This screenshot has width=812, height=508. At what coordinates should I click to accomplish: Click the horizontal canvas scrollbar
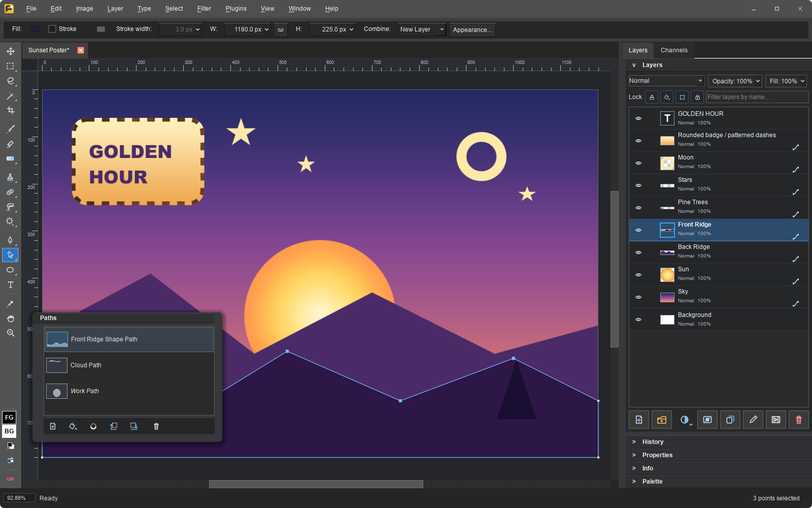click(316, 484)
